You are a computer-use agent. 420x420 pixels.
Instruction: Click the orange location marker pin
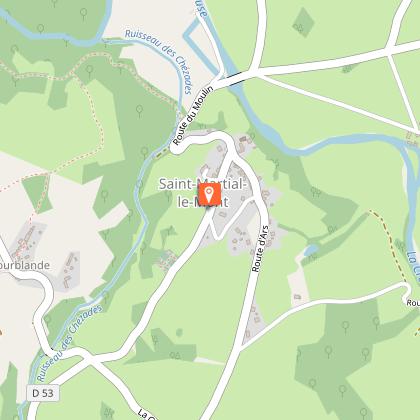pos(209,194)
